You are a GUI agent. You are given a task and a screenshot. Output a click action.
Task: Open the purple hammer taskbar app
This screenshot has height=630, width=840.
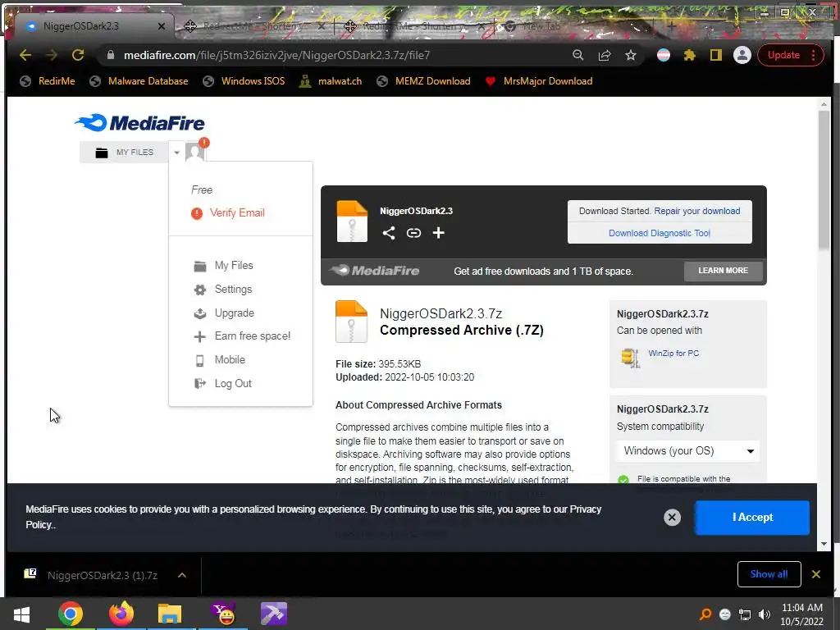[274, 614]
